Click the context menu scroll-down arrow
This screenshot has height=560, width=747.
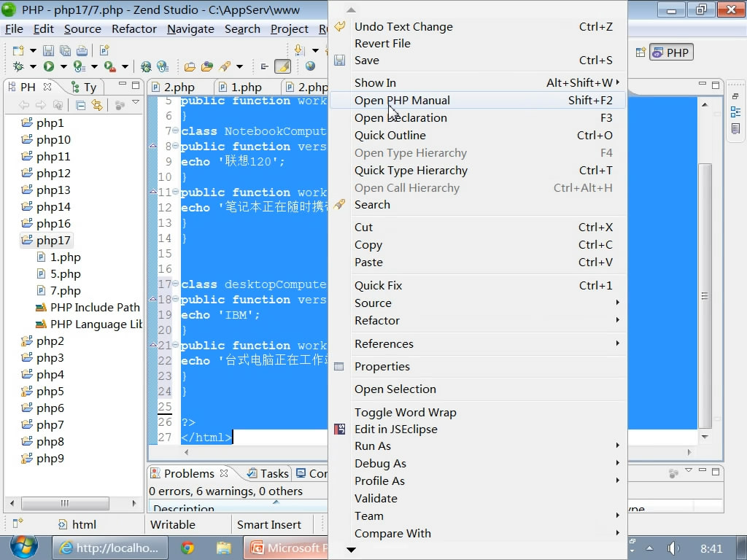[352, 550]
